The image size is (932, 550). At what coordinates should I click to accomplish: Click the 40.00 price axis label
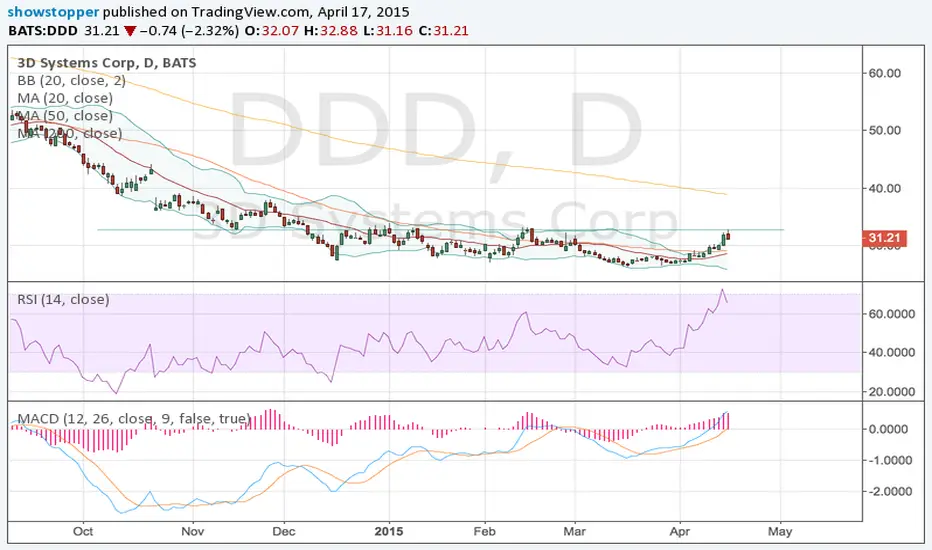884,188
